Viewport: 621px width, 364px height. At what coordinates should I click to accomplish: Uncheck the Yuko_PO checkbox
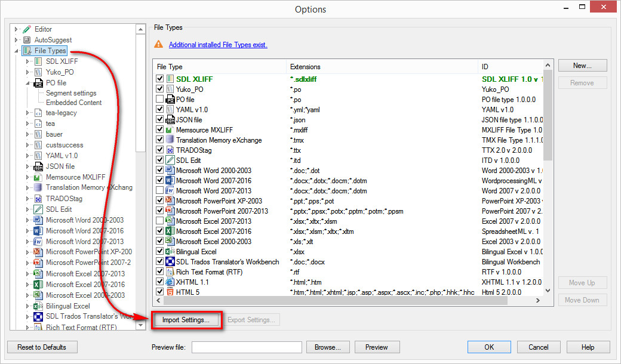click(159, 89)
